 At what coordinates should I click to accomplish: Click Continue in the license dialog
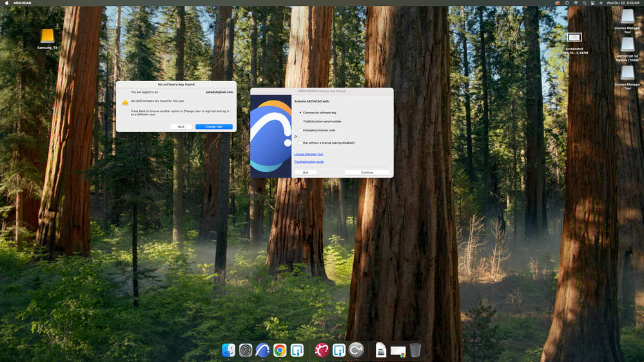pos(367,173)
